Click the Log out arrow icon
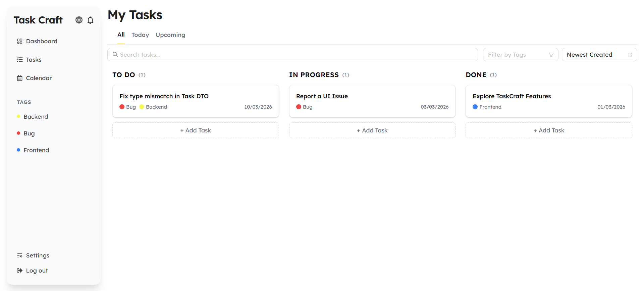This screenshot has width=644, height=291. pyautogui.click(x=20, y=271)
